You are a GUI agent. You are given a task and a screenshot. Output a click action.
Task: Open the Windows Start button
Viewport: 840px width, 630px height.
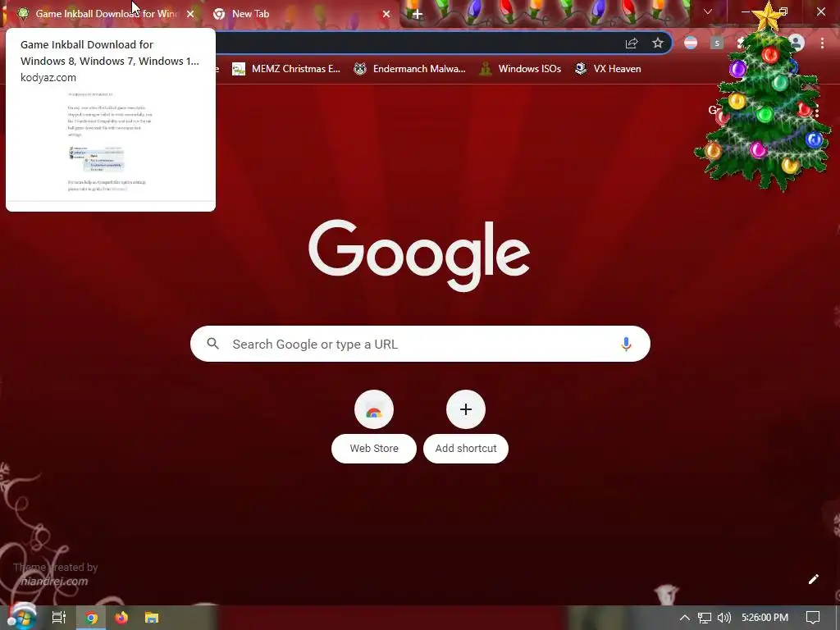pos(21,617)
